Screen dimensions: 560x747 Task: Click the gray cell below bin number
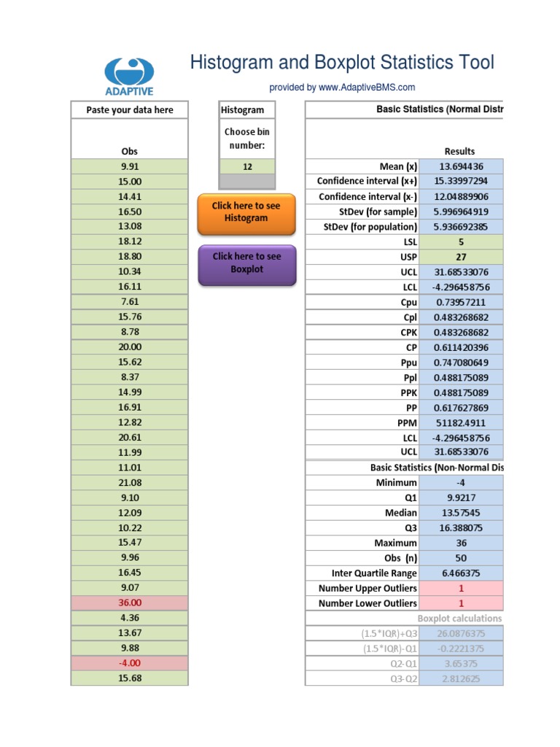(x=247, y=181)
